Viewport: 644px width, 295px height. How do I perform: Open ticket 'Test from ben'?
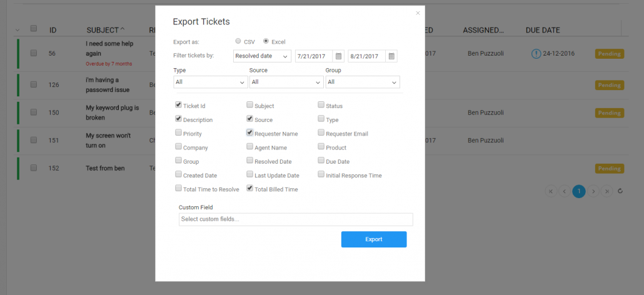105,168
